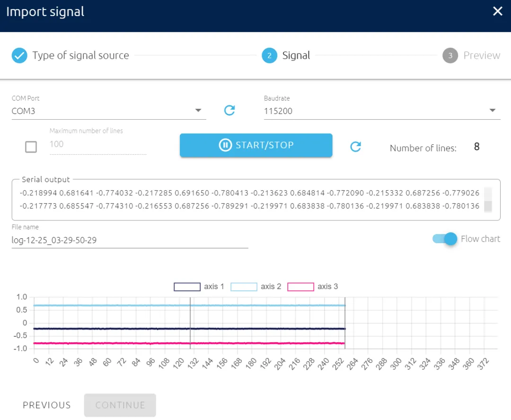The width and height of the screenshot is (511, 420).
Task: Click the step 2 Signal circle icon
Action: click(x=269, y=56)
